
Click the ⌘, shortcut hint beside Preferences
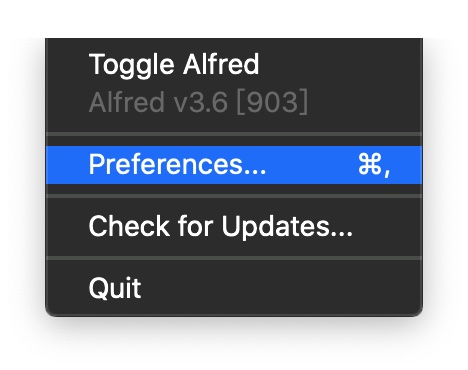tap(374, 165)
